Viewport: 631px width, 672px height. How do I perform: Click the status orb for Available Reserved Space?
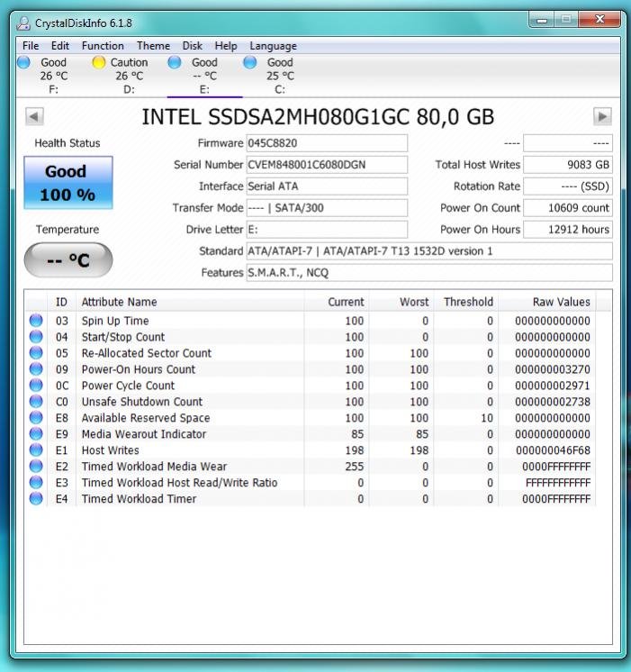[x=36, y=418]
